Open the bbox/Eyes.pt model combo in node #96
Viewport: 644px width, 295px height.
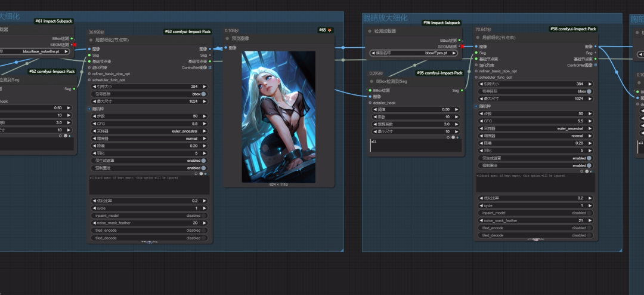pyautogui.click(x=414, y=53)
